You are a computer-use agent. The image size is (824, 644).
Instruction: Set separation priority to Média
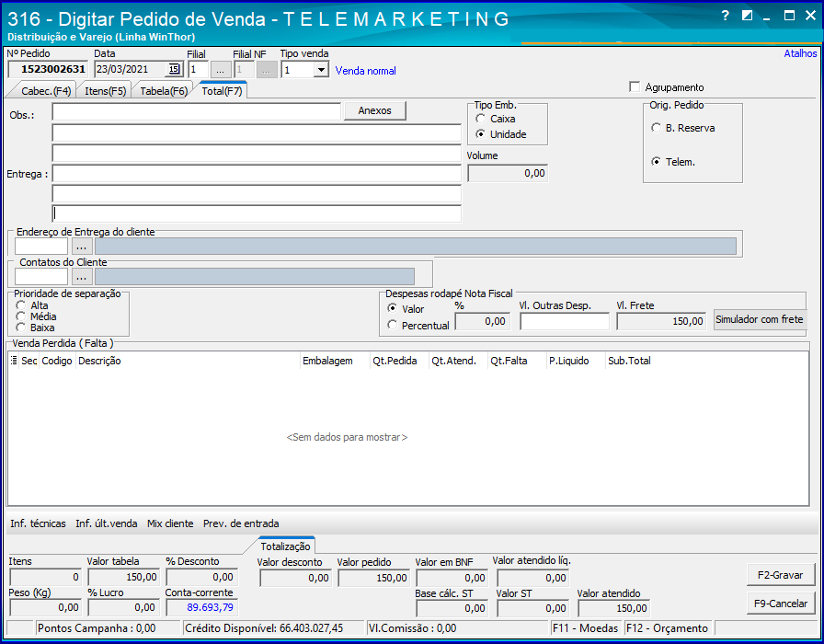[20, 316]
